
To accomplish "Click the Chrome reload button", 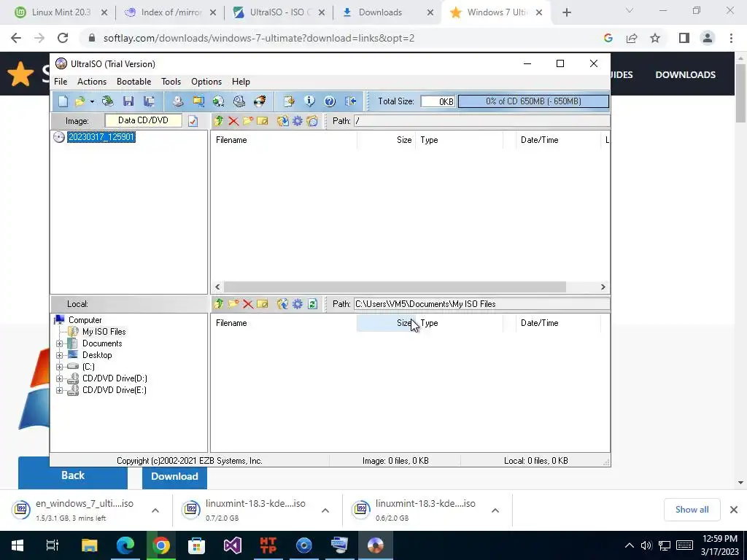I will [63, 38].
